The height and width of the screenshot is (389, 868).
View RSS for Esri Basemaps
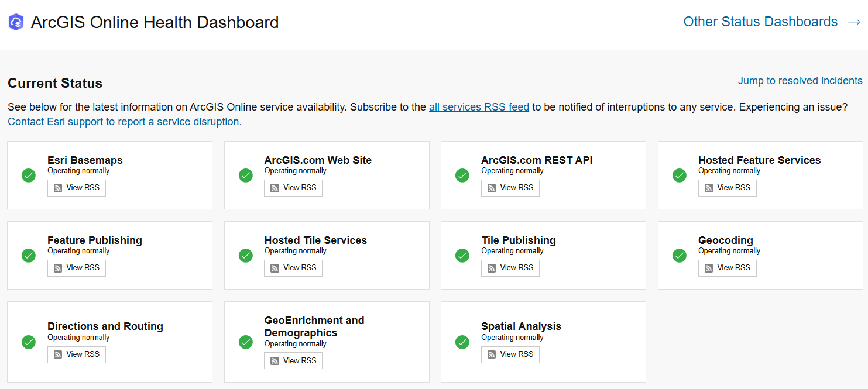click(77, 188)
